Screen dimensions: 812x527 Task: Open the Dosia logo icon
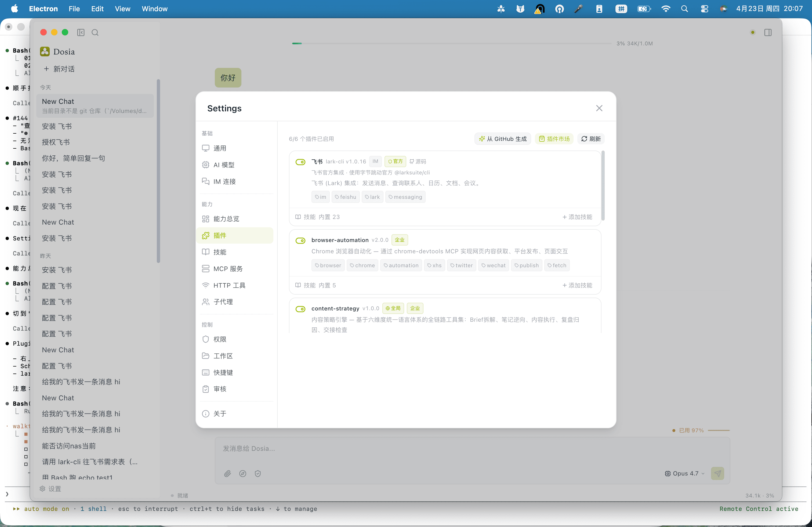[x=45, y=52]
